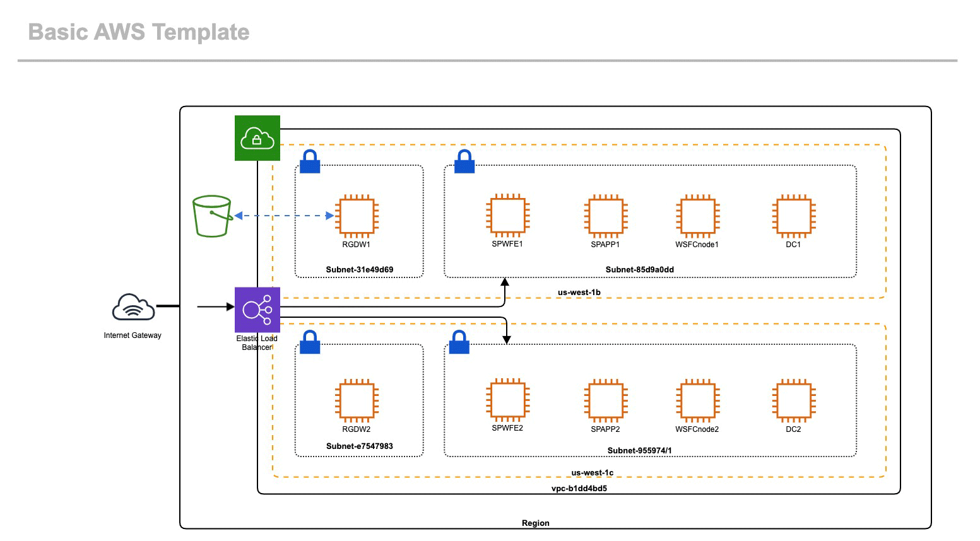
Task: Click the DC1 instance icon
Action: 794,216
